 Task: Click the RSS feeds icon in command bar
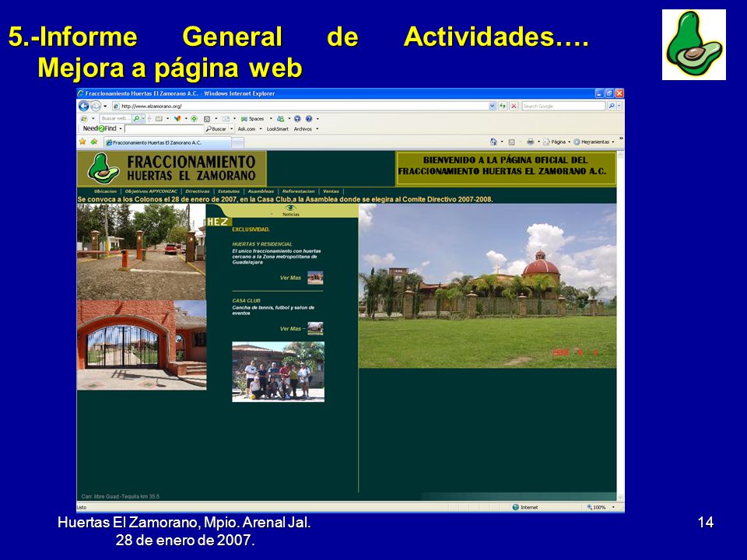tap(512, 142)
